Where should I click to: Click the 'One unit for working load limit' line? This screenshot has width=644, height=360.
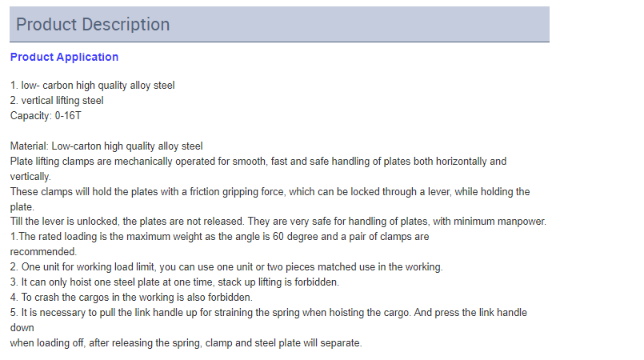226,267
